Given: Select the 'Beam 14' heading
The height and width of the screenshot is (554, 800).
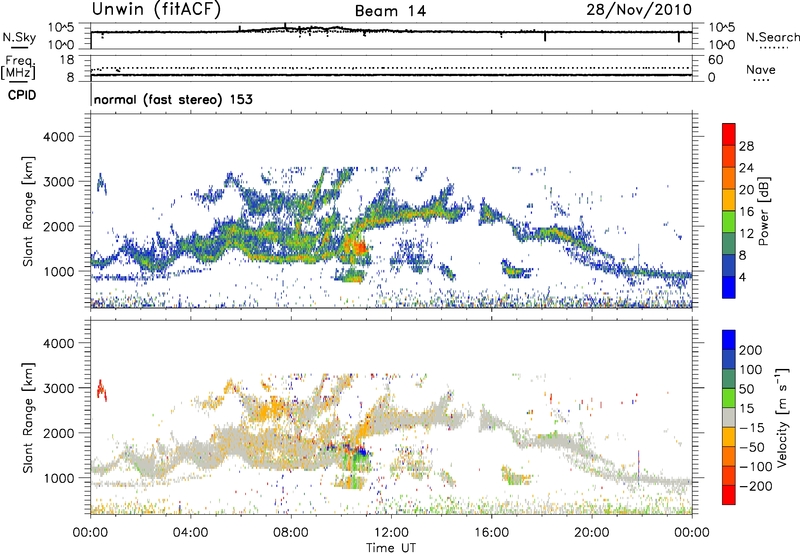Looking at the screenshot, I should pyautogui.click(x=390, y=11).
